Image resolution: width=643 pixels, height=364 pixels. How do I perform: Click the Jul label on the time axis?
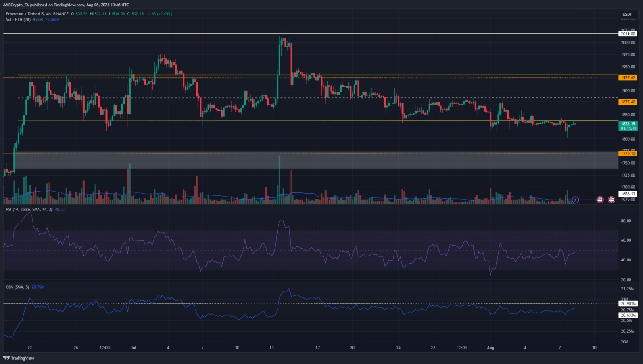click(x=133, y=348)
